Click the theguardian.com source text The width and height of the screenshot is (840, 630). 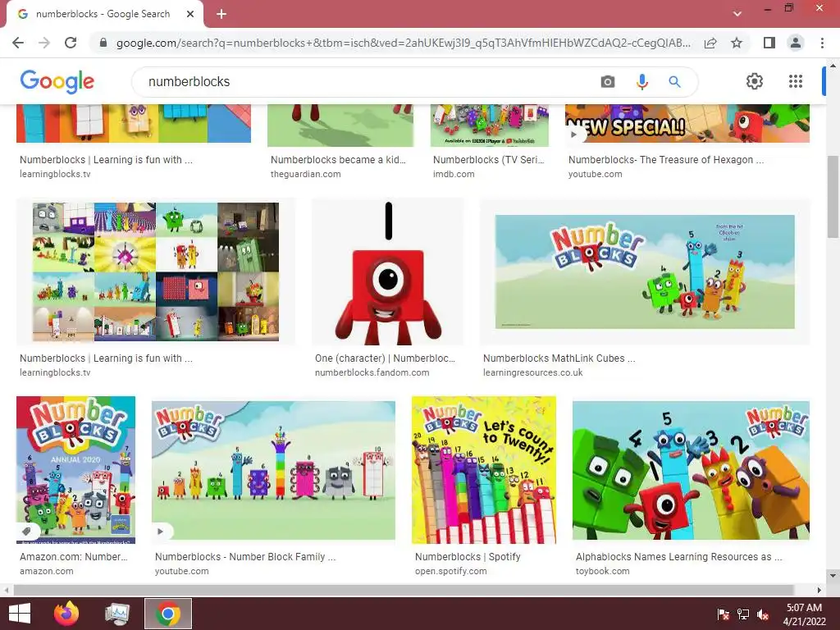coord(305,174)
